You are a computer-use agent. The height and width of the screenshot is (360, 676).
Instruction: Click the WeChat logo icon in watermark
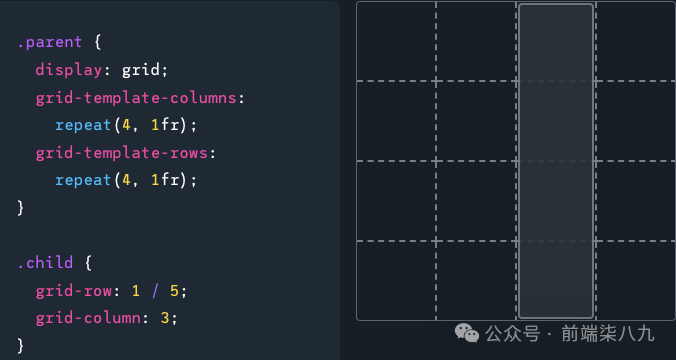coord(467,333)
